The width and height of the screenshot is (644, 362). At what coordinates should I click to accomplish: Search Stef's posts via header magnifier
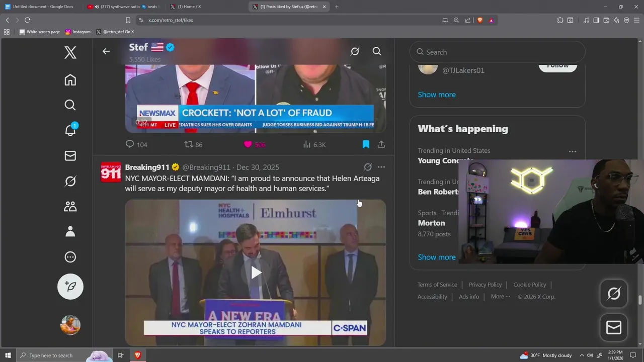pos(377,51)
